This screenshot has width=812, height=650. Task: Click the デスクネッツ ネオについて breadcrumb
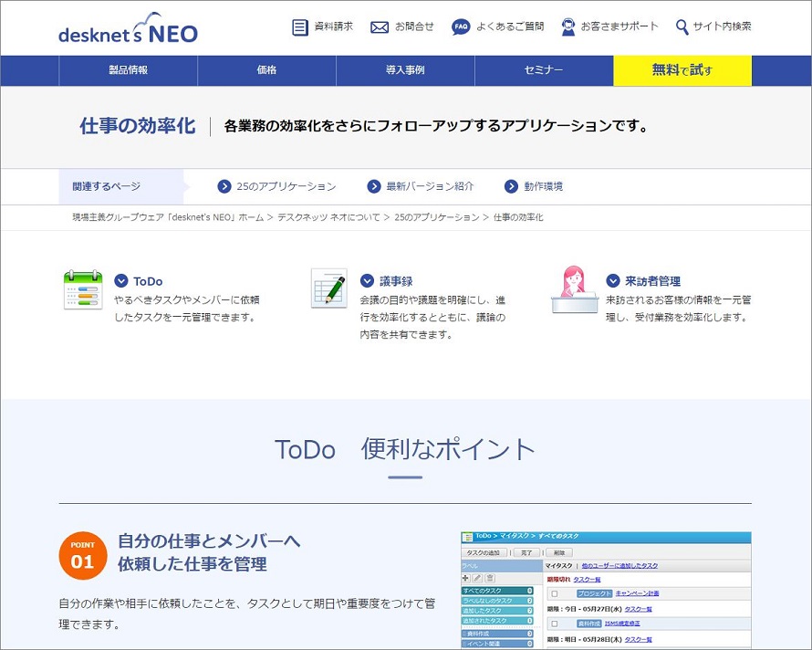(x=328, y=217)
